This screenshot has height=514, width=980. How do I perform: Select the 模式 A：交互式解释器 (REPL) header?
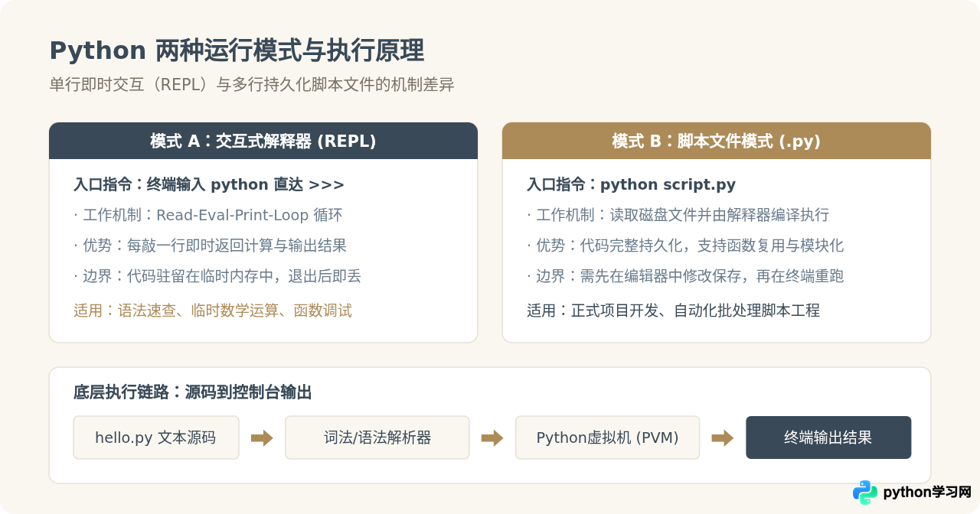click(x=263, y=141)
